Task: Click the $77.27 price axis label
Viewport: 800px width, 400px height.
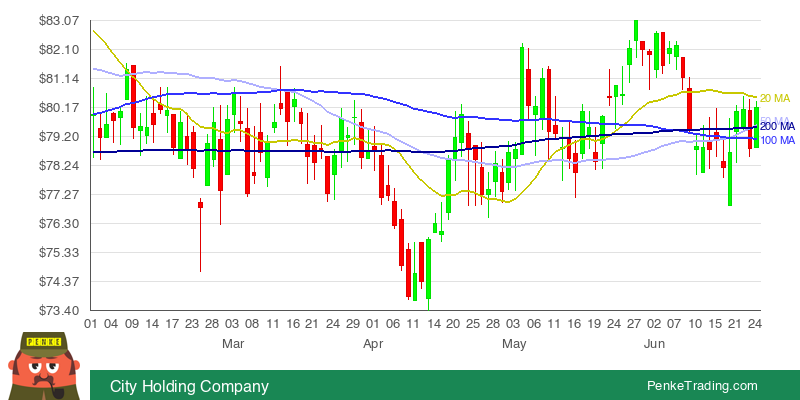Action: point(59,195)
